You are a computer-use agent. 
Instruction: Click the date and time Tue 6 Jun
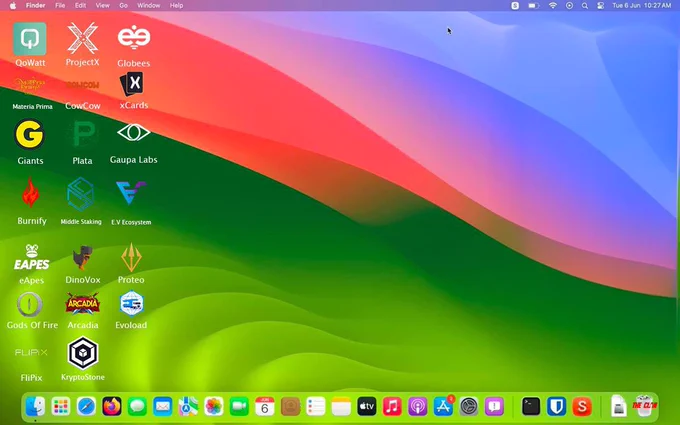pyautogui.click(x=641, y=6)
